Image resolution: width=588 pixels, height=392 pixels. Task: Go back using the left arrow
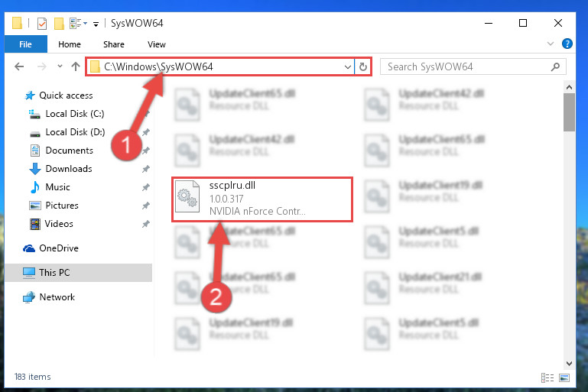pyautogui.click(x=19, y=66)
